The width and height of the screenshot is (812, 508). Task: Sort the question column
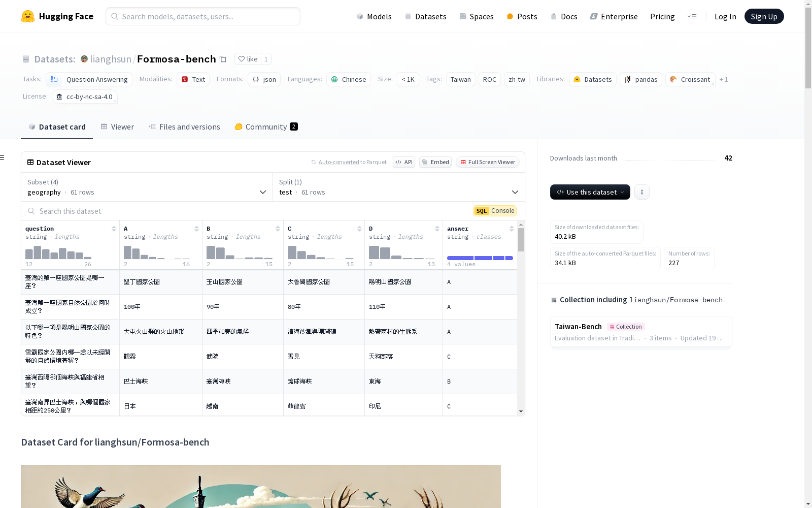pyautogui.click(x=114, y=229)
